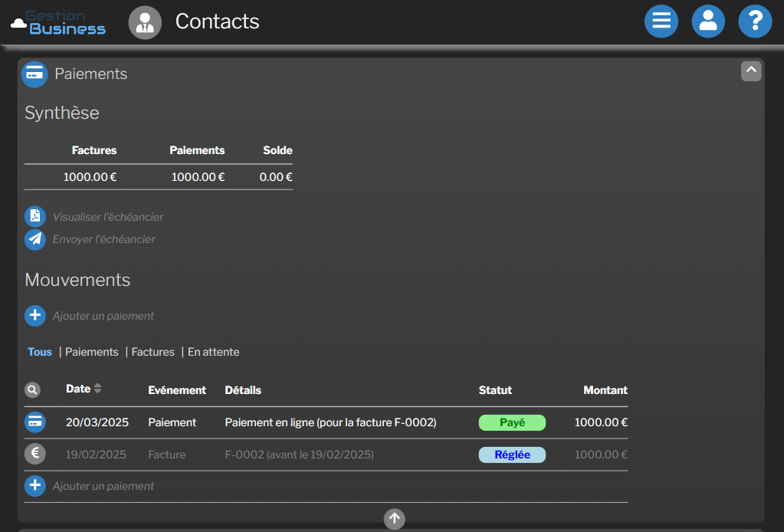This screenshot has height=532, width=784.
Task: Switch to the En attente filter tab
Action: pos(213,352)
